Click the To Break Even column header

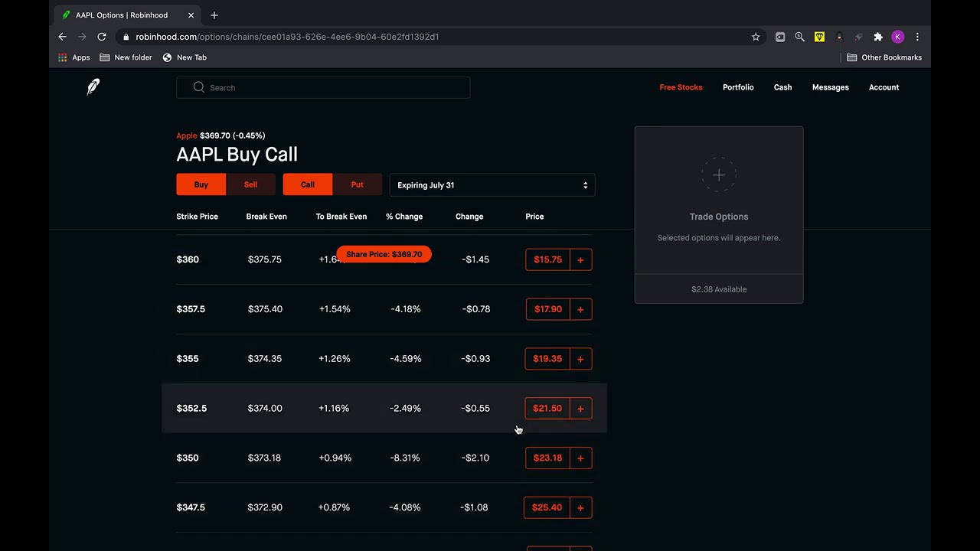[x=341, y=217]
